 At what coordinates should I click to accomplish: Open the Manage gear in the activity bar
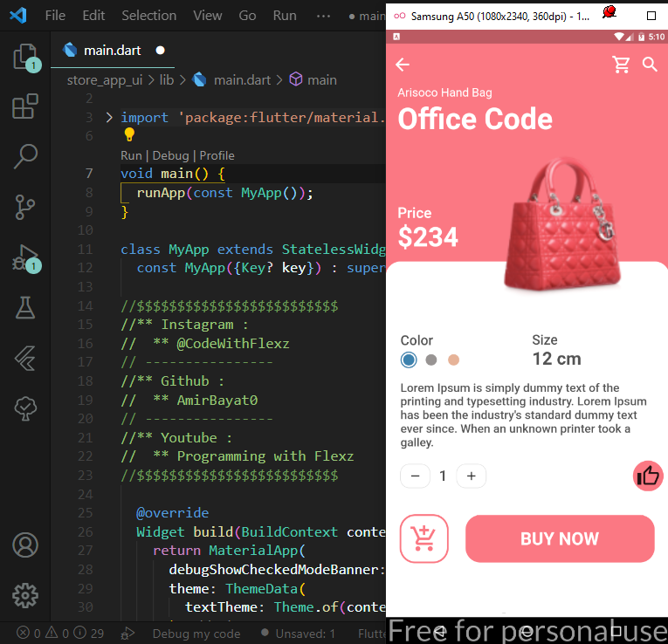pyautogui.click(x=25, y=595)
